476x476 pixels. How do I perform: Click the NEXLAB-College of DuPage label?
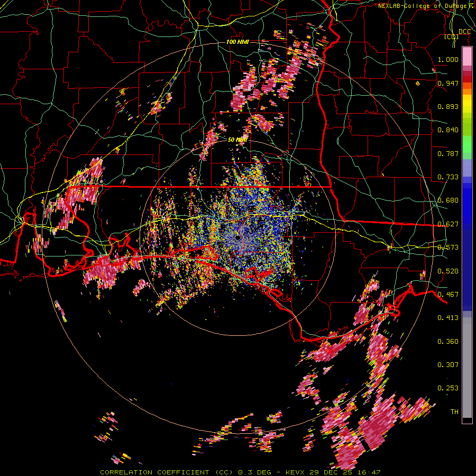click(x=422, y=6)
